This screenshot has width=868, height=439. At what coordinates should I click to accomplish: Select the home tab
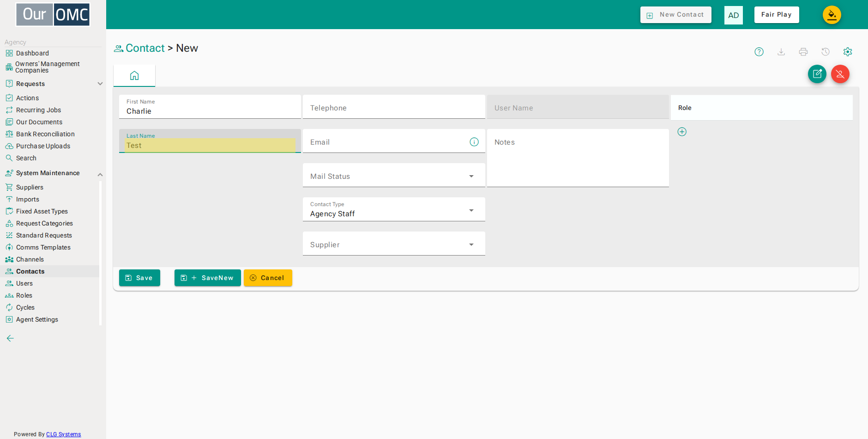[134, 76]
